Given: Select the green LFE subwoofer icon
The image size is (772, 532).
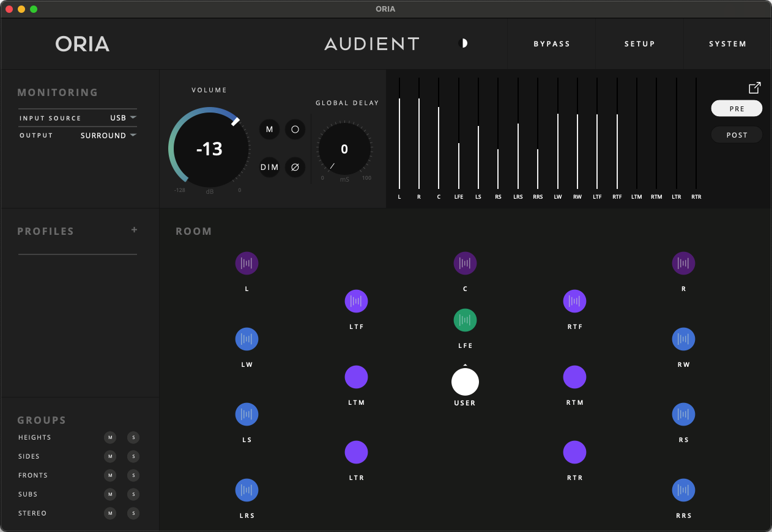Looking at the screenshot, I should 465,320.
